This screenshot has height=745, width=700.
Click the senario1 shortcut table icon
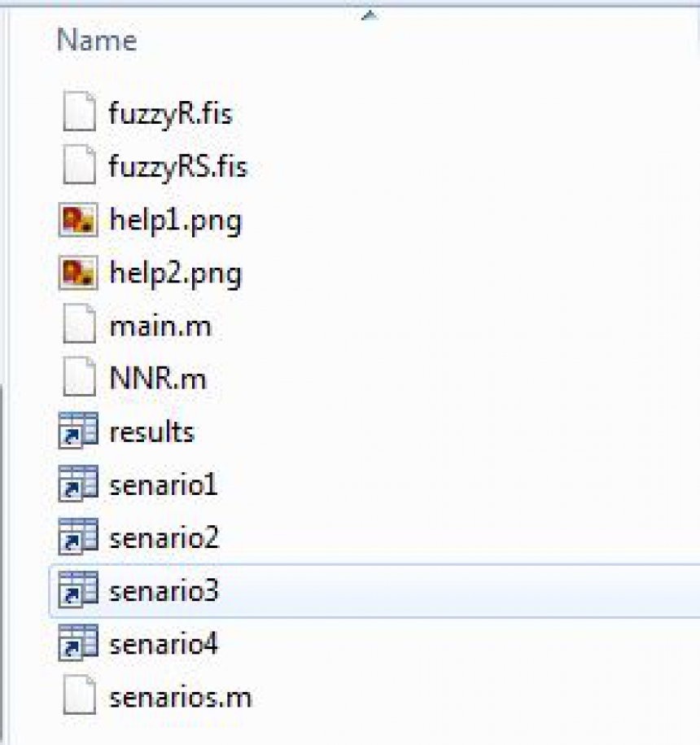(x=78, y=484)
